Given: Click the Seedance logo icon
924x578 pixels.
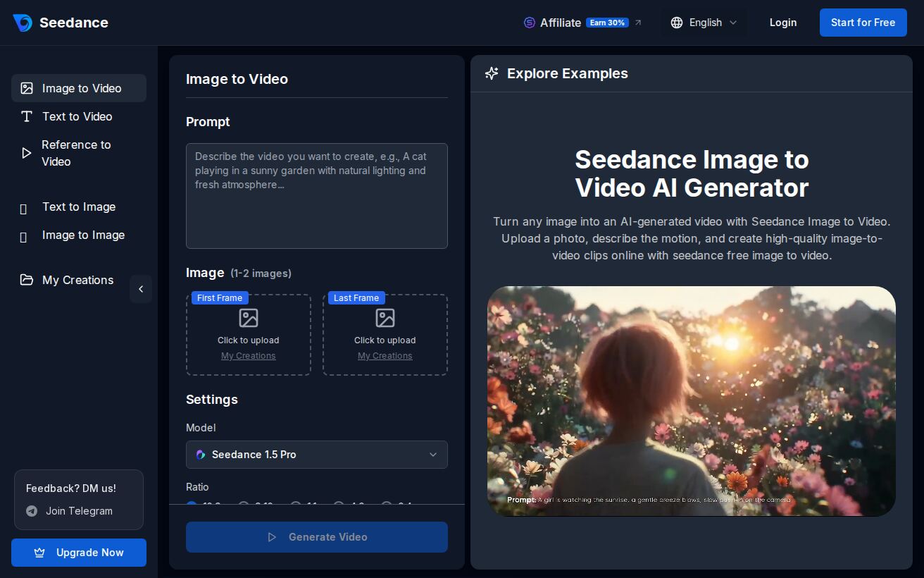Looking at the screenshot, I should pos(23,23).
